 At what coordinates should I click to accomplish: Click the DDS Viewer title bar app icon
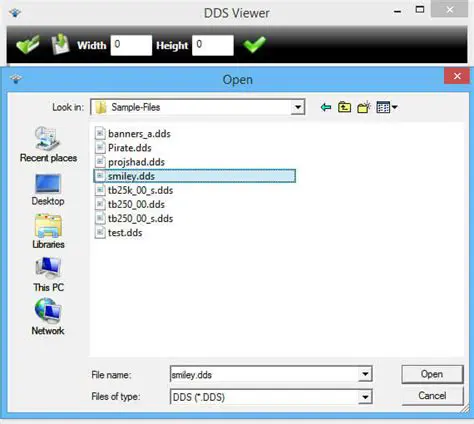pos(15,13)
